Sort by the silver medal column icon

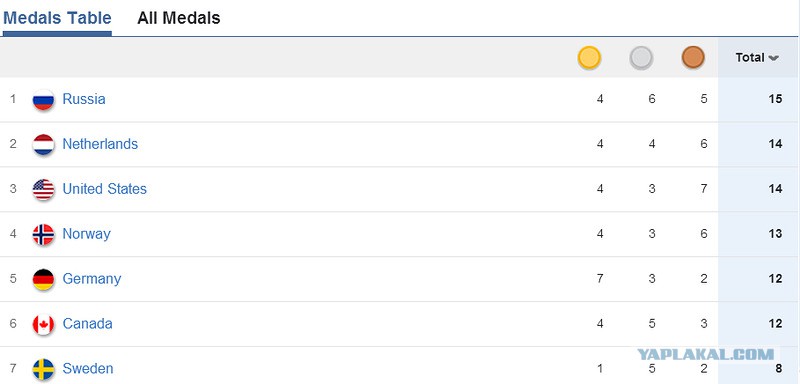641,58
